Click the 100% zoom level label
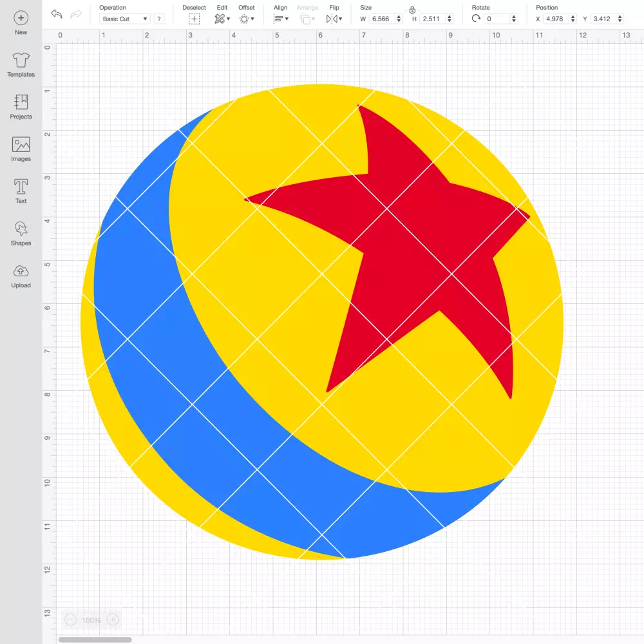This screenshot has width=644, height=644. click(x=91, y=620)
